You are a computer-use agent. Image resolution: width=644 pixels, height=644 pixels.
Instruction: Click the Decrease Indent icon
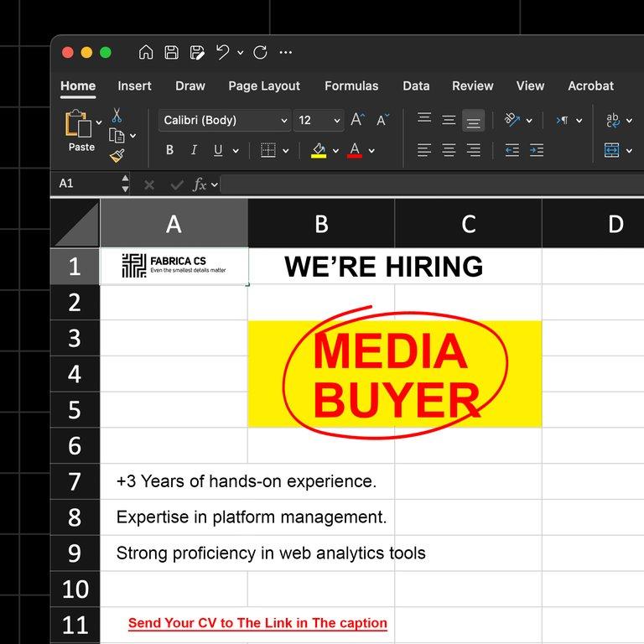512,150
